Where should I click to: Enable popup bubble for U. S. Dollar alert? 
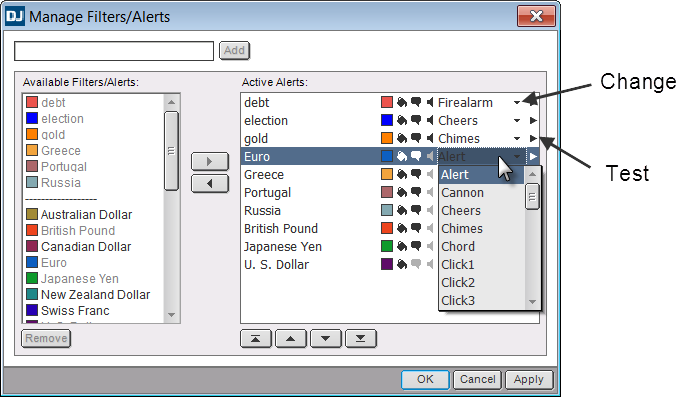416,264
